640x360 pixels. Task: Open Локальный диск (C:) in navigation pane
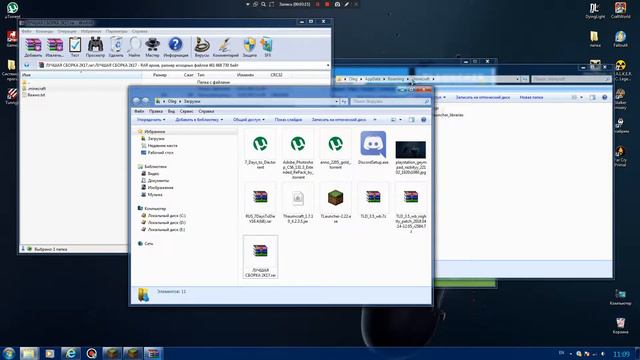tap(167, 215)
